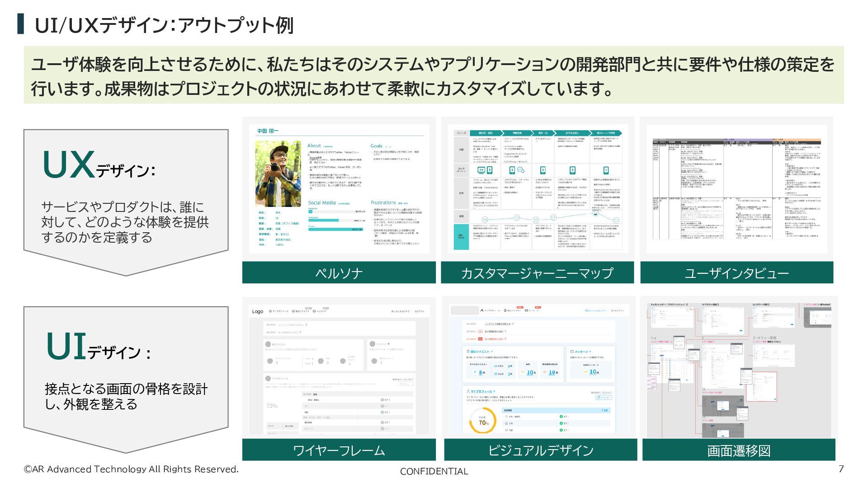Click the TV touchpoint icon in journey map
868x488 pixels.
point(481,170)
